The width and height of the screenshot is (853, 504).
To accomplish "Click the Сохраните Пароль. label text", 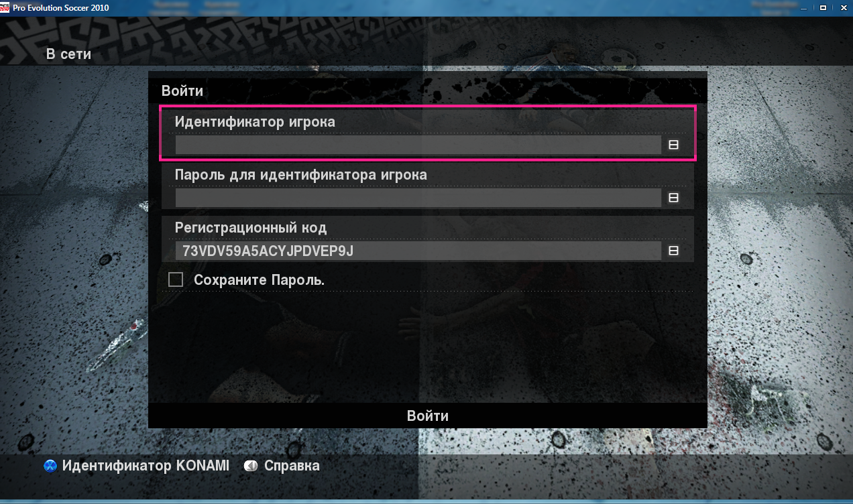I will click(x=259, y=280).
